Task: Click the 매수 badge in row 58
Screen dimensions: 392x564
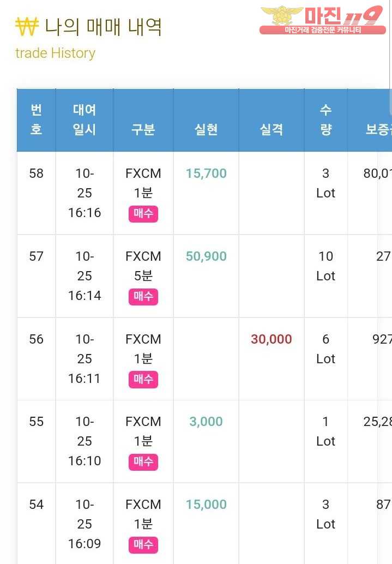Action: (143, 214)
